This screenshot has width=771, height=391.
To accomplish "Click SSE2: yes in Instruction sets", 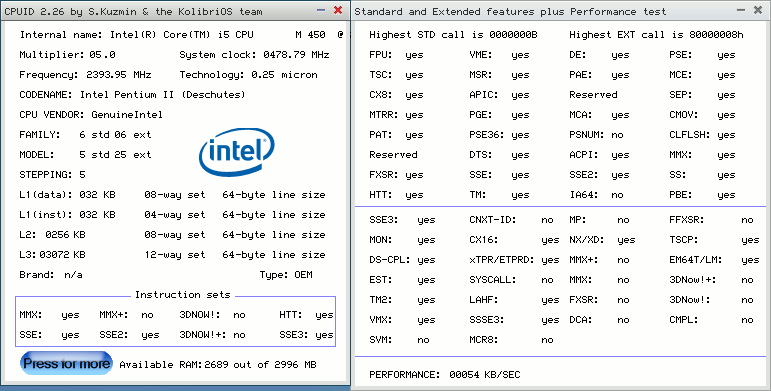I will [129, 334].
